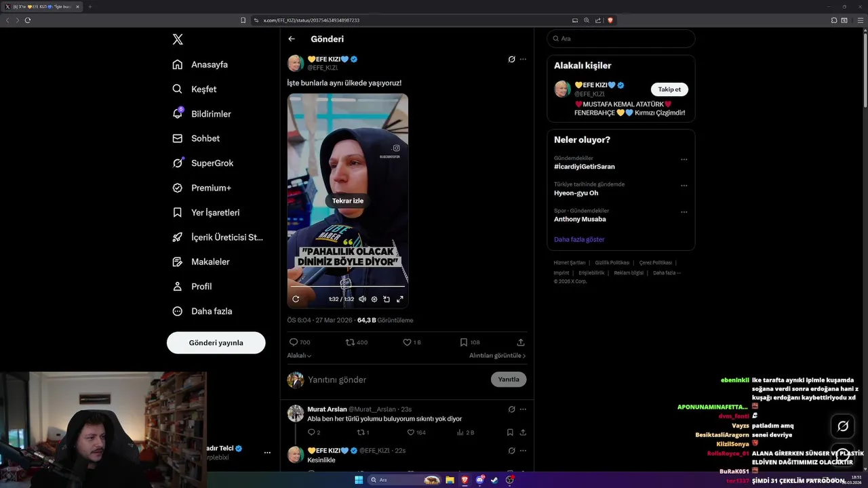Mute the video with speaker icon
This screenshot has width=868, height=488.
click(x=362, y=299)
